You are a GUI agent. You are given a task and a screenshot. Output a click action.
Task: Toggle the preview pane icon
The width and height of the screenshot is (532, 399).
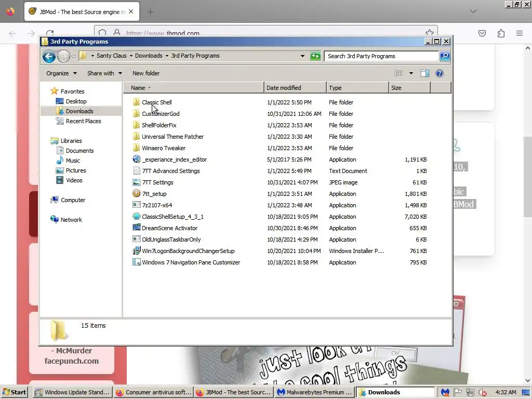pyautogui.click(x=425, y=73)
